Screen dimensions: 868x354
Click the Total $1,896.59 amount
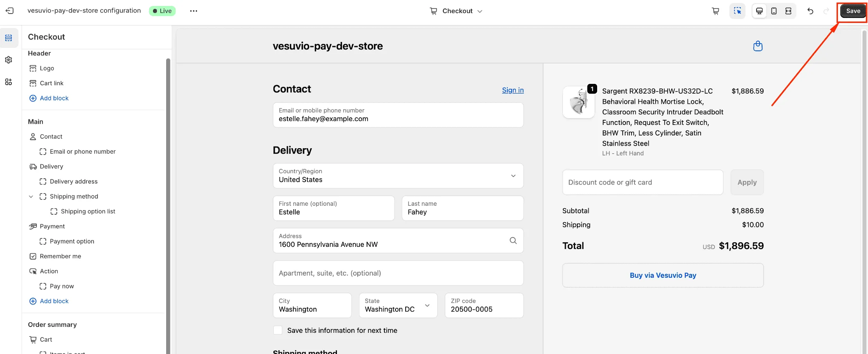click(x=741, y=246)
